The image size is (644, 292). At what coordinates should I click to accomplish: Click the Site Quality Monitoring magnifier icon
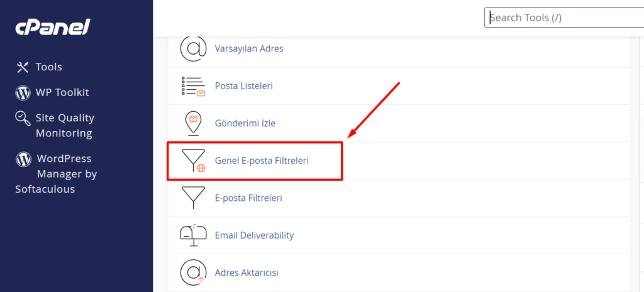(x=23, y=118)
